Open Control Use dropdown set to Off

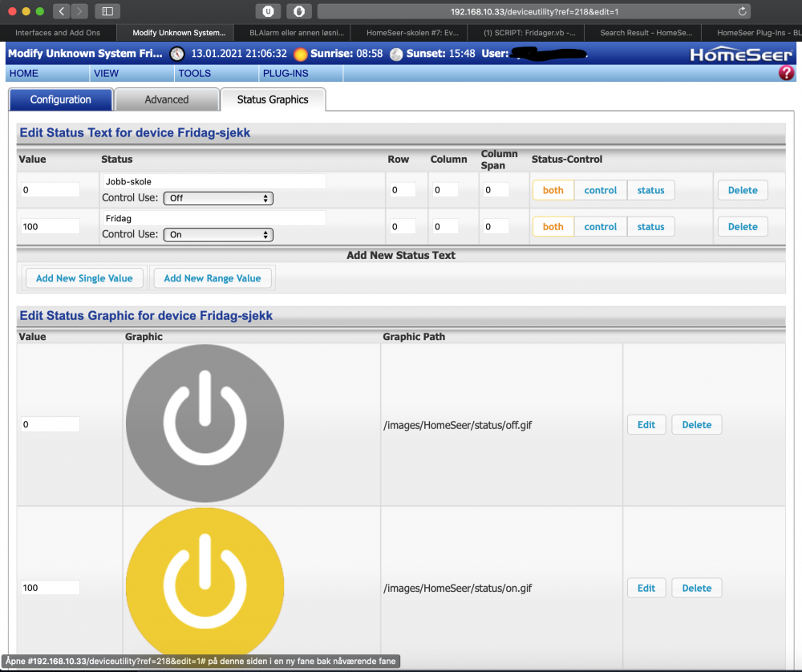[218, 198]
